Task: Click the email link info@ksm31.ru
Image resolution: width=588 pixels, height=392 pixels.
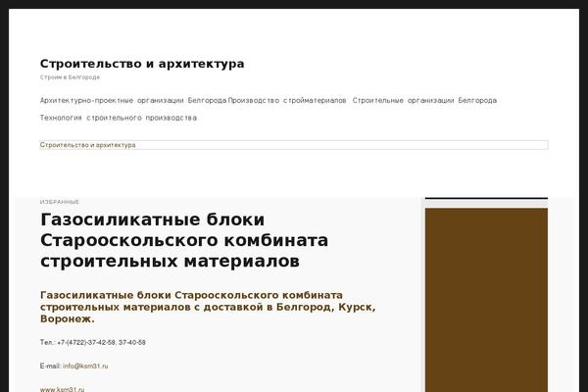Action: click(x=85, y=367)
